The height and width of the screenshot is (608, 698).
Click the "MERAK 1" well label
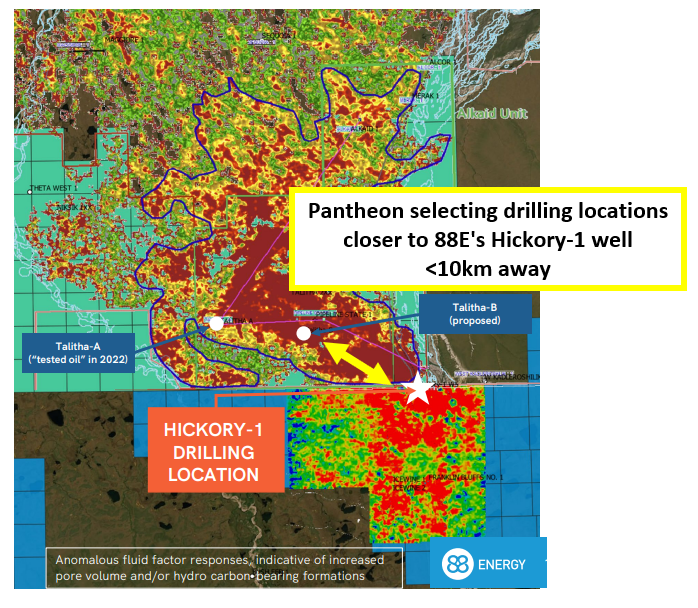point(426,96)
